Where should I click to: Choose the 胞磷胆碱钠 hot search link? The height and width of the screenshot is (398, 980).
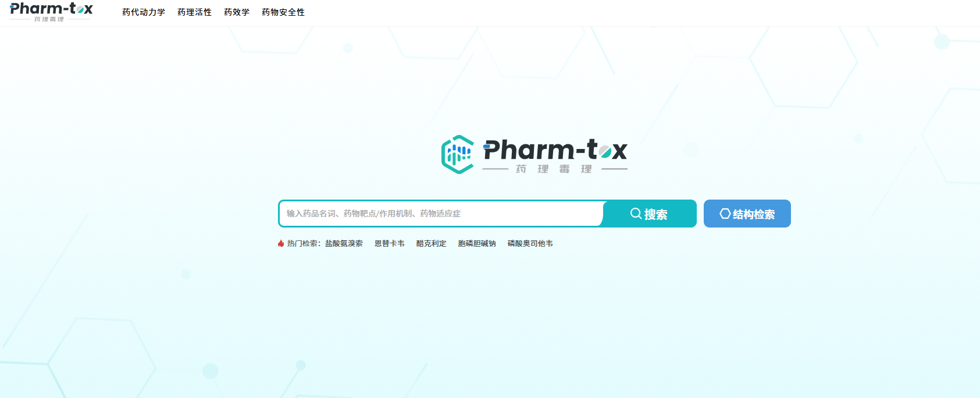[x=477, y=243]
